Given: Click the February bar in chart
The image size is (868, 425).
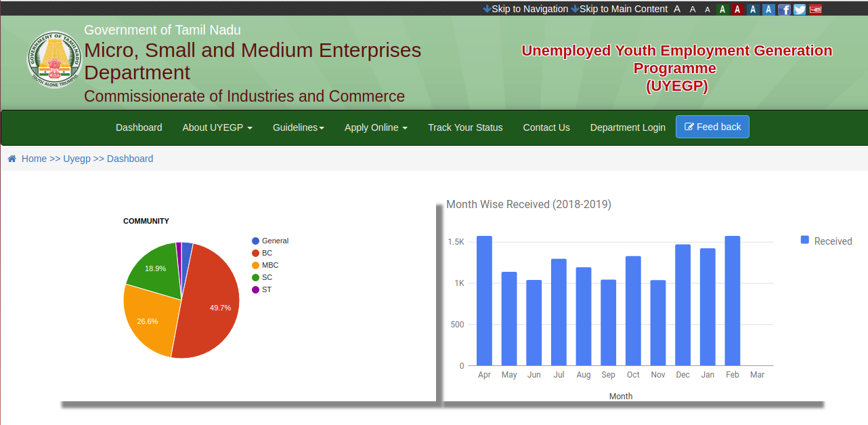Looking at the screenshot, I should (x=732, y=301).
